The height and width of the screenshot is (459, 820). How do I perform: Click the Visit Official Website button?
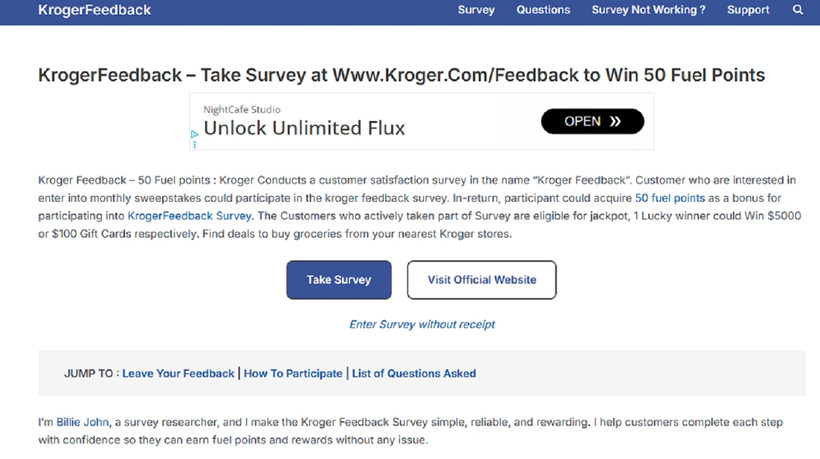click(x=481, y=280)
